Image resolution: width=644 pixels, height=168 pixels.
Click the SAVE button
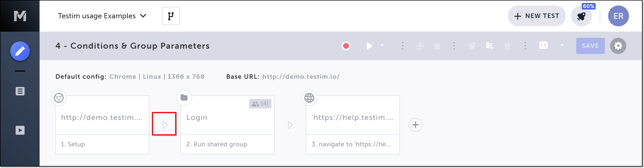tap(590, 46)
